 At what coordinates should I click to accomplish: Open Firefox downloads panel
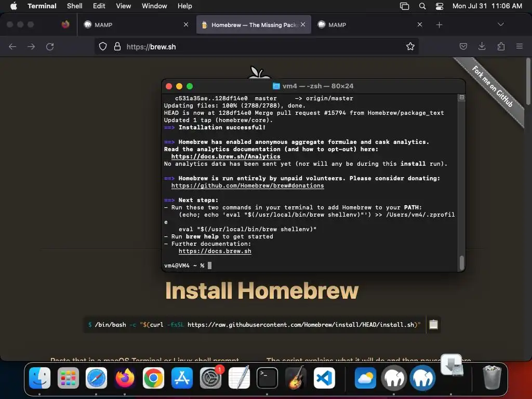pyautogui.click(x=482, y=46)
